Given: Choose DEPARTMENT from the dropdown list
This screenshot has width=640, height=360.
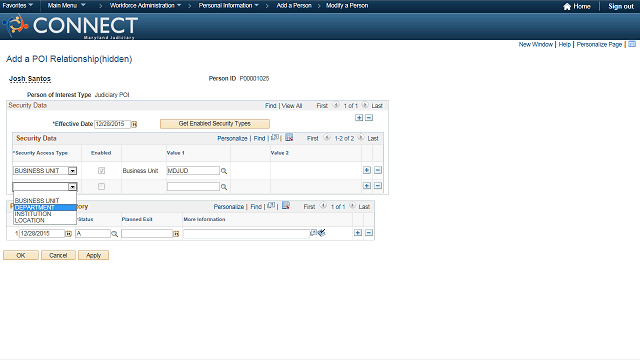Looking at the screenshot, I should coord(45,207).
